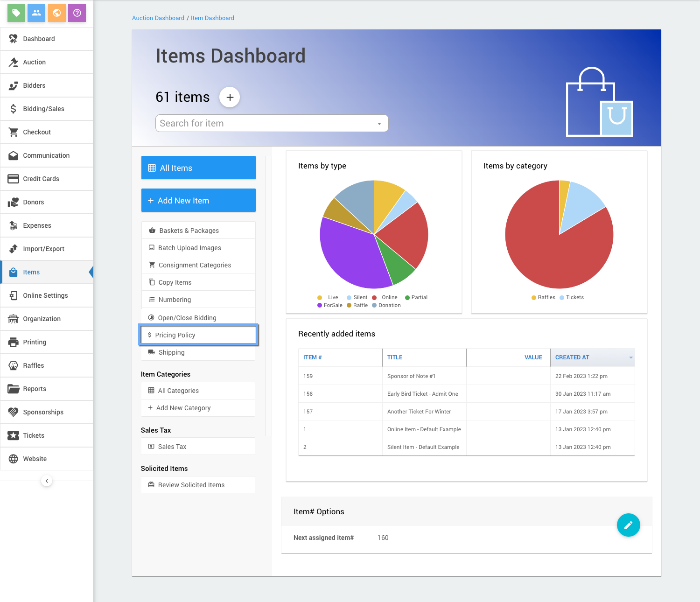Expand the Search for item dropdown arrow

pos(379,124)
